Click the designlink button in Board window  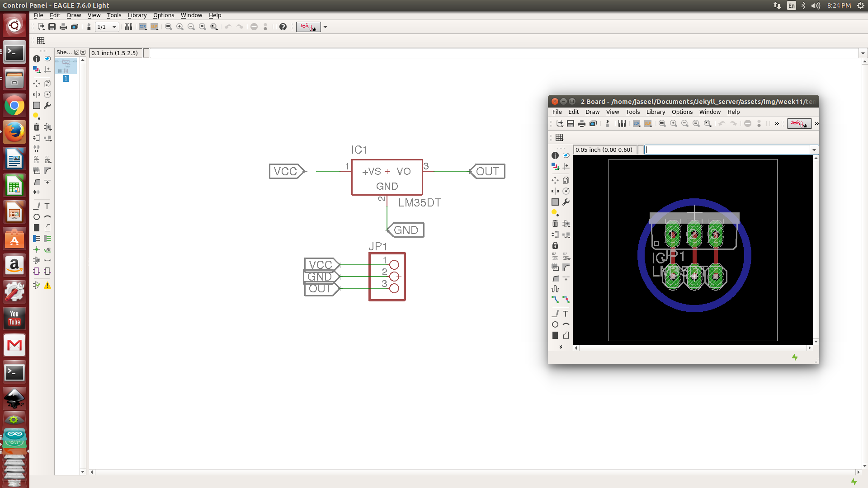point(799,123)
